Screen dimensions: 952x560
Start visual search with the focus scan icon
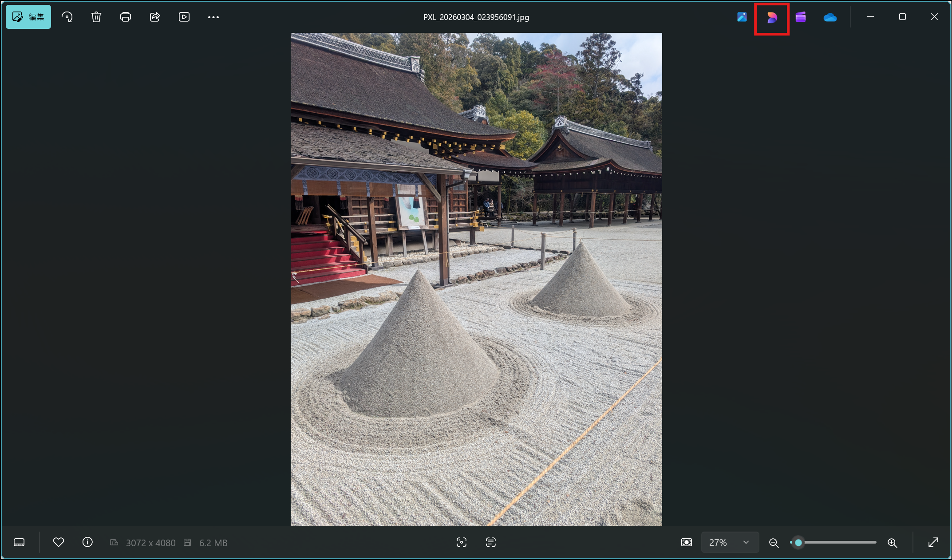[x=462, y=542]
